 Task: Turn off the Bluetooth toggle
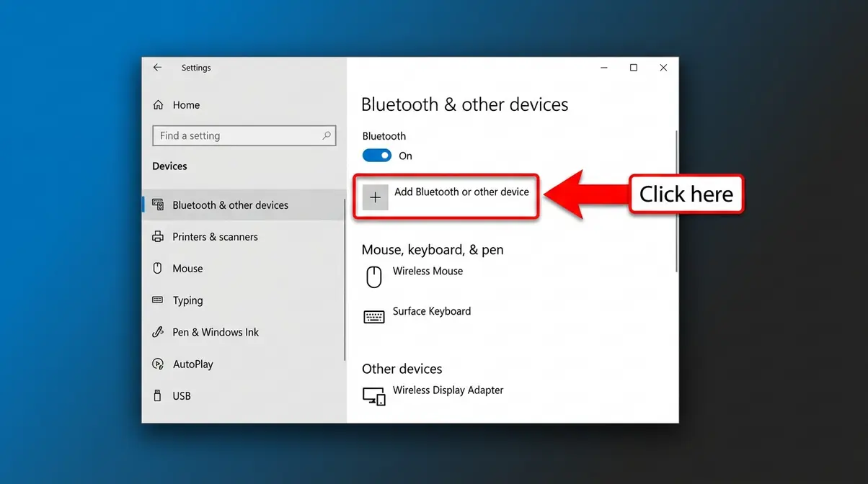[x=377, y=156]
